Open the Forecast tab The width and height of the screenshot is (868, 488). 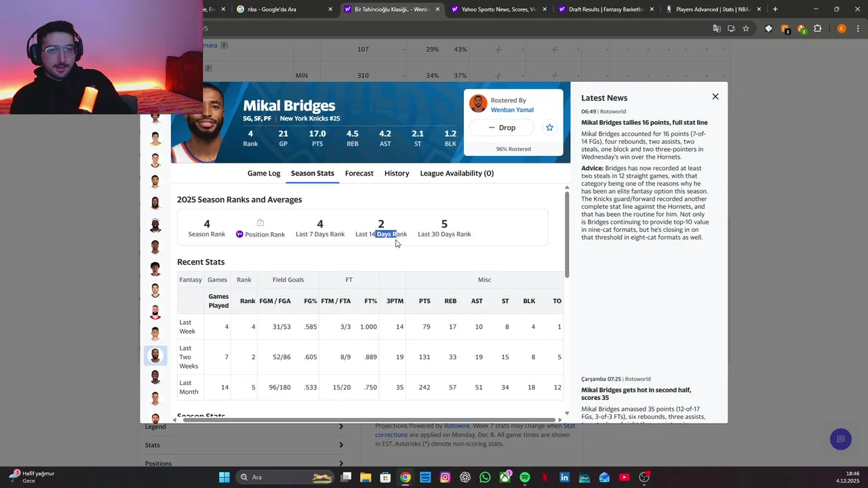(359, 174)
